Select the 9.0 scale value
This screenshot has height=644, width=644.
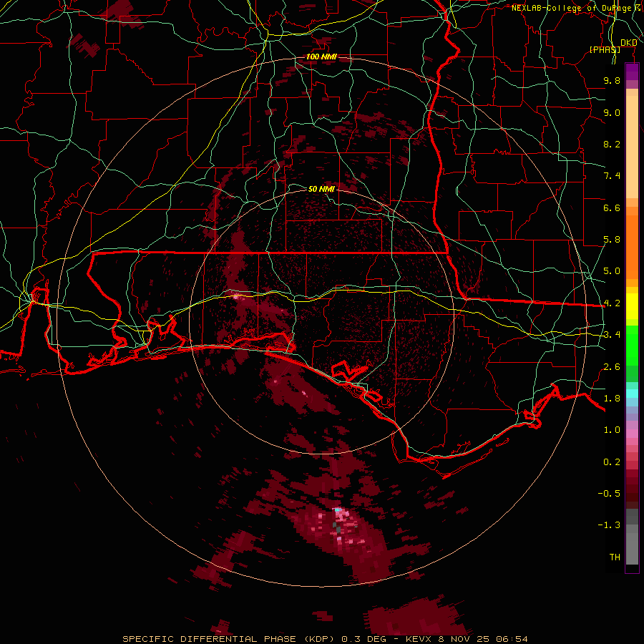coord(612,112)
